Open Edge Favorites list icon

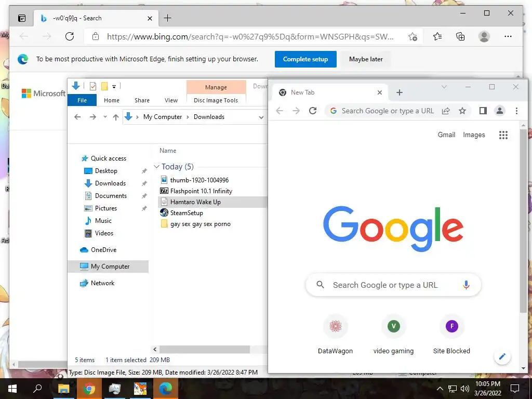click(437, 36)
